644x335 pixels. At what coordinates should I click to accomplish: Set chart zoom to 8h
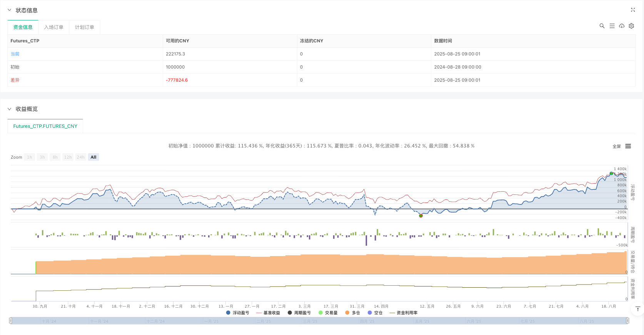pyautogui.click(x=55, y=157)
